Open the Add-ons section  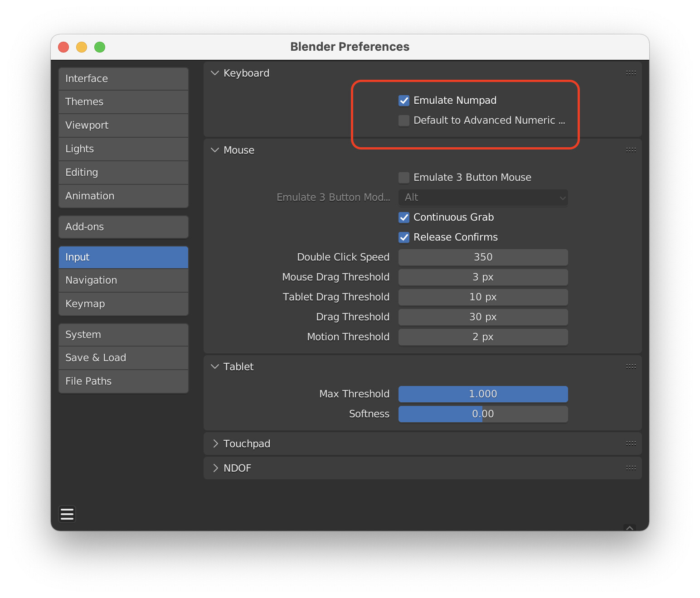pos(123,227)
